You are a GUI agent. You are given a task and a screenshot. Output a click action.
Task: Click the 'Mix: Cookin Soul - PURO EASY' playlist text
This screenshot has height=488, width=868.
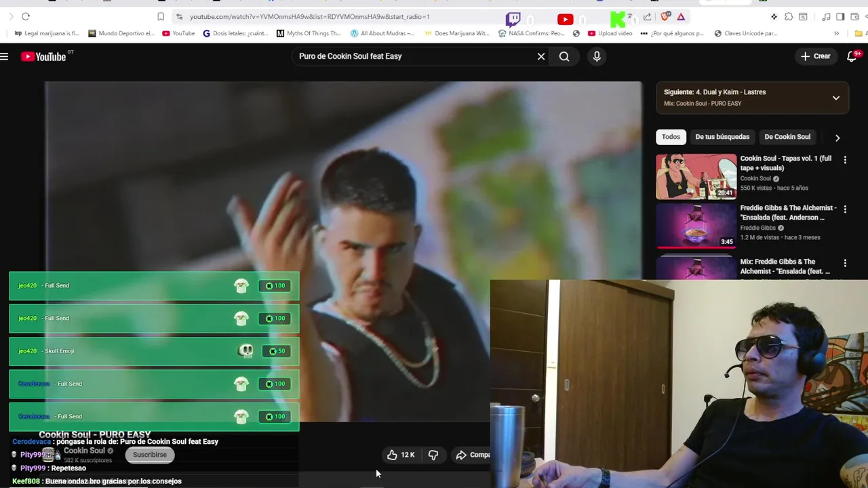tap(703, 104)
